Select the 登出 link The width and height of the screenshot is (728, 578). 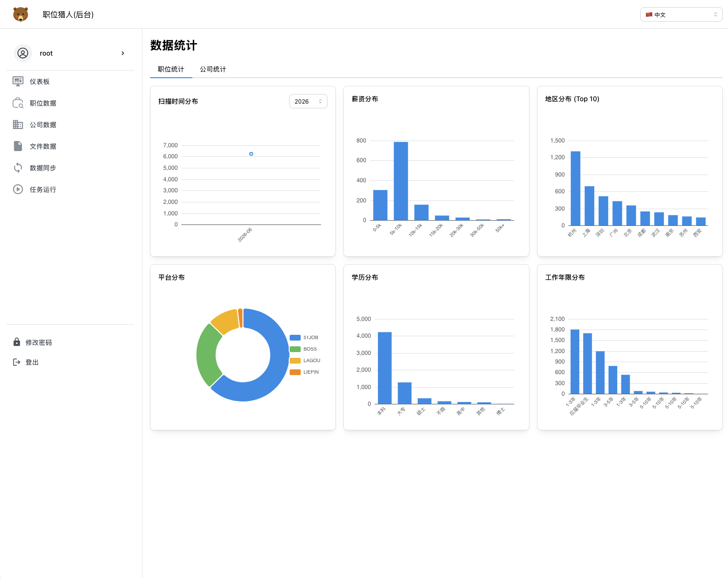click(32, 362)
